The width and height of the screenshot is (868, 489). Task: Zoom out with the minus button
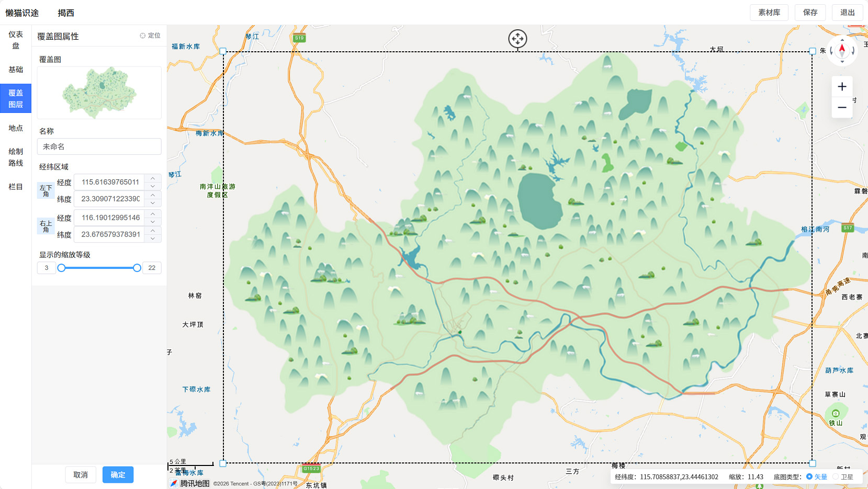[x=842, y=108]
